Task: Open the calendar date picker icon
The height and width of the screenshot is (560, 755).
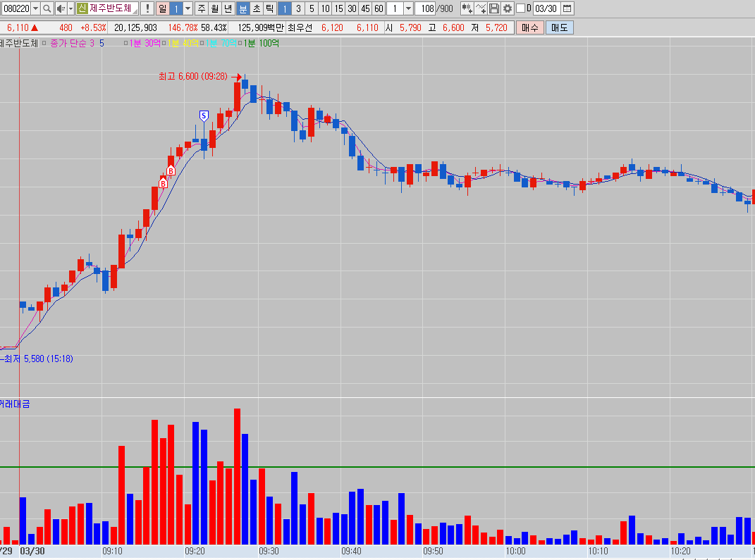Action: pos(567,8)
